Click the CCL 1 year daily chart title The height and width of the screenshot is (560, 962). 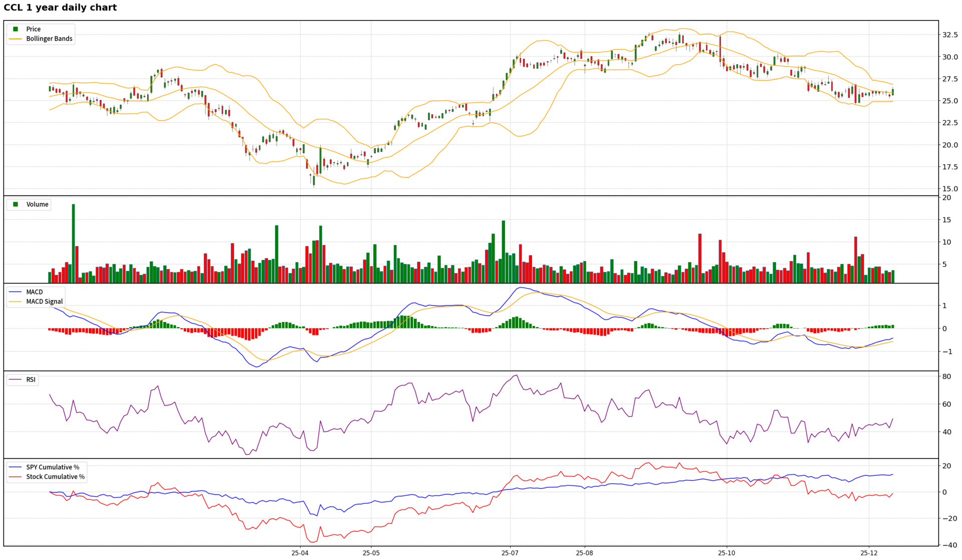(60, 8)
